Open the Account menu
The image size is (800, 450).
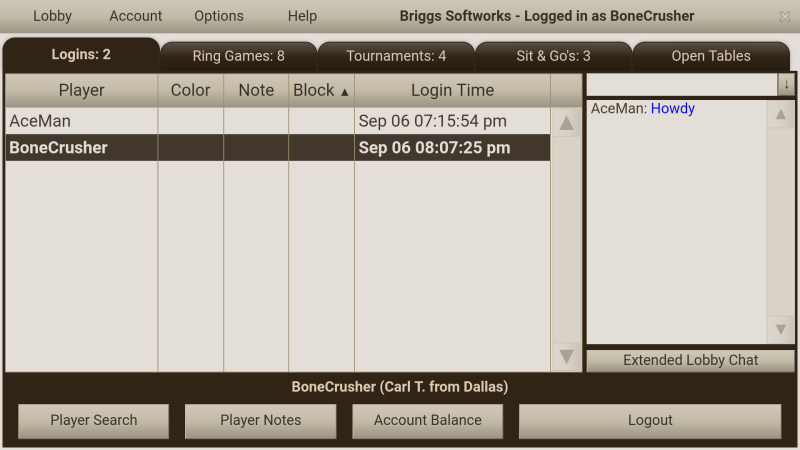[x=135, y=16]
